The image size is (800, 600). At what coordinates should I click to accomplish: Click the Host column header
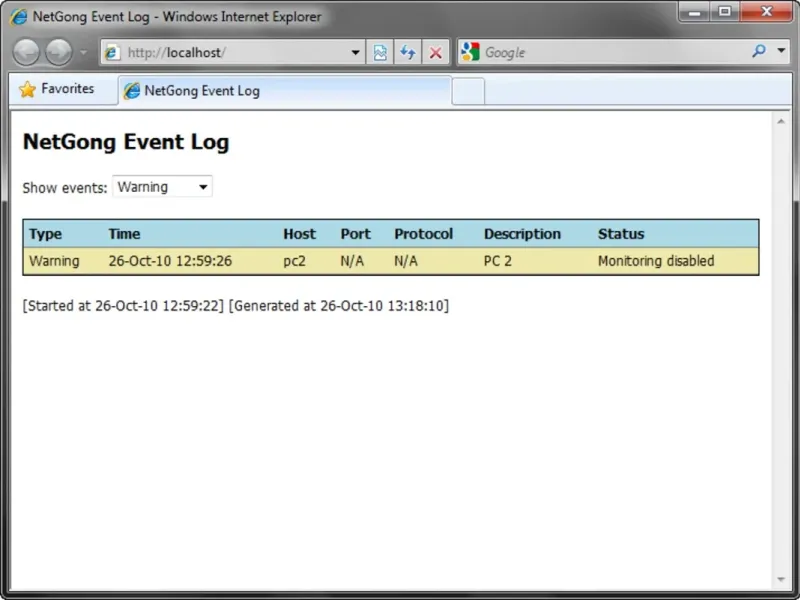pyautogui.click(x=299, y=234)
